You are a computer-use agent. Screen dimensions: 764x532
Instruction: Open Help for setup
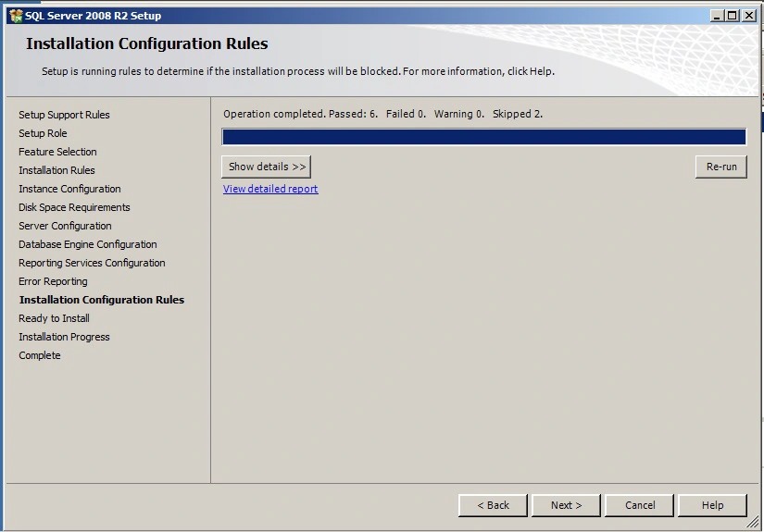click(712, 505)
